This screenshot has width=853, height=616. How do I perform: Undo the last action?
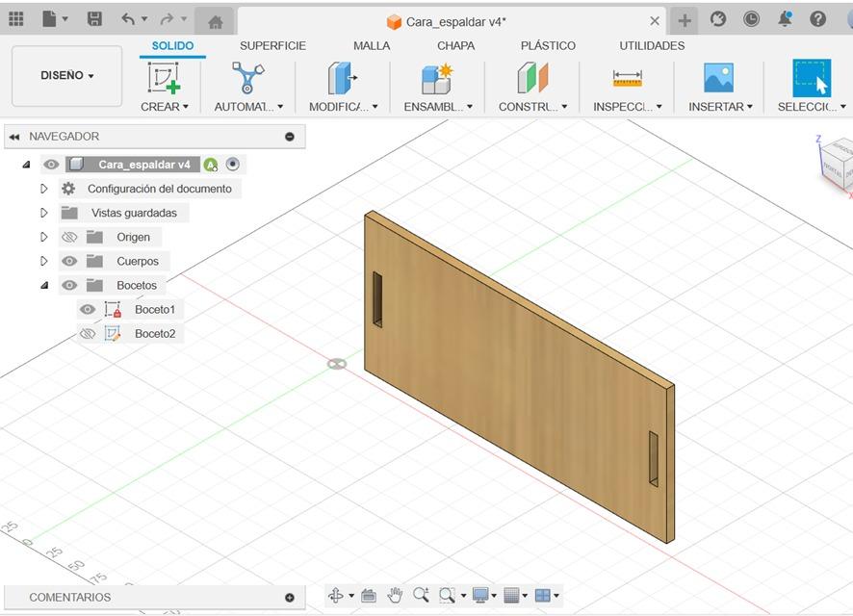pos(128,19)
